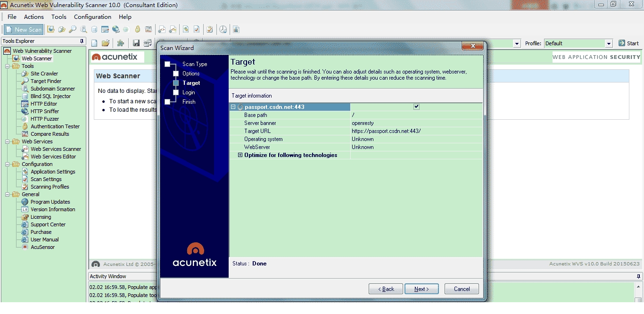This screenshot has width=644, height=314.
Task: Cancel the Scan Wizard
Action: coord(462,289)
